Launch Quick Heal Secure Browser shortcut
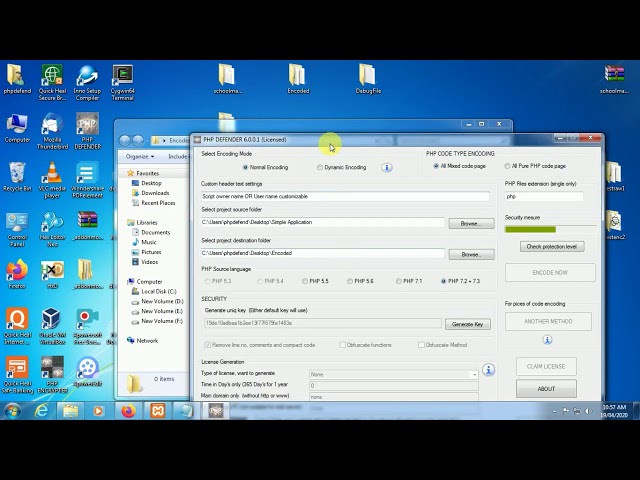 tap(52, 82)
